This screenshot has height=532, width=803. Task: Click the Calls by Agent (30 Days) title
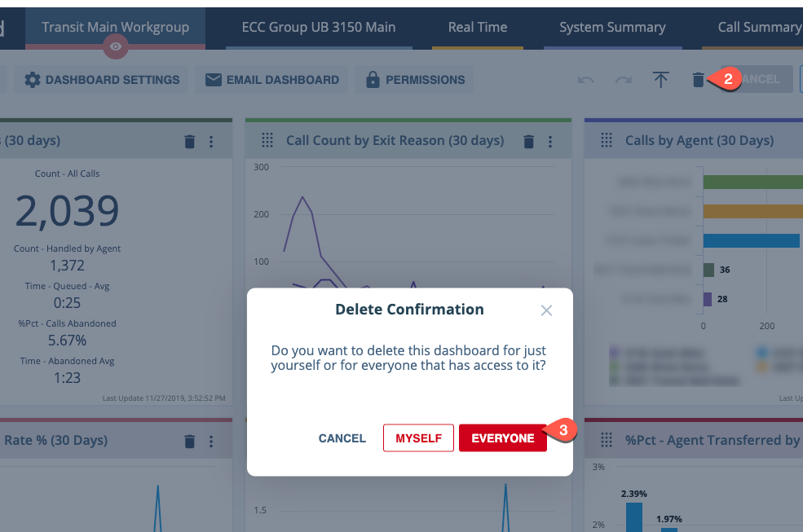coord(699,140)
